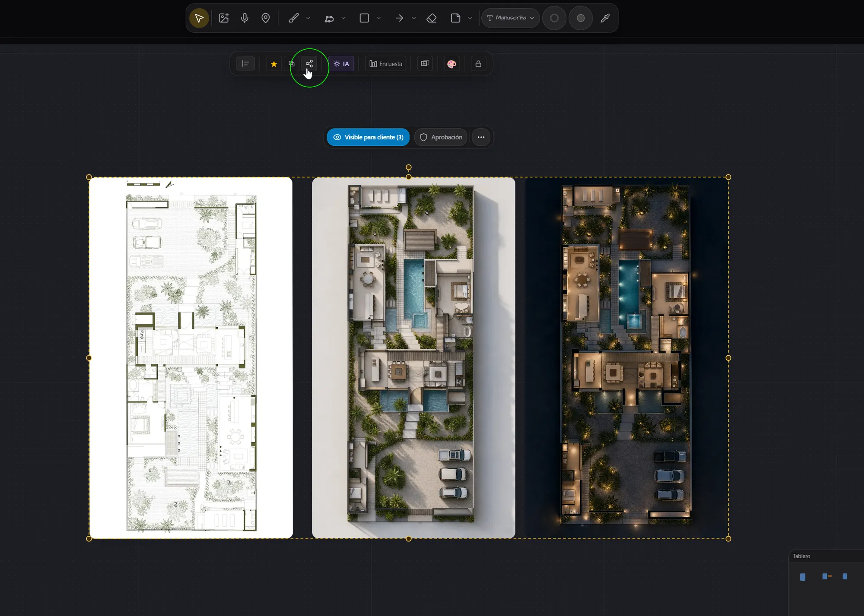This screenshot has width=864, height=616.
Task: Expand the sticky note options
Action: (x=470, y=18)
